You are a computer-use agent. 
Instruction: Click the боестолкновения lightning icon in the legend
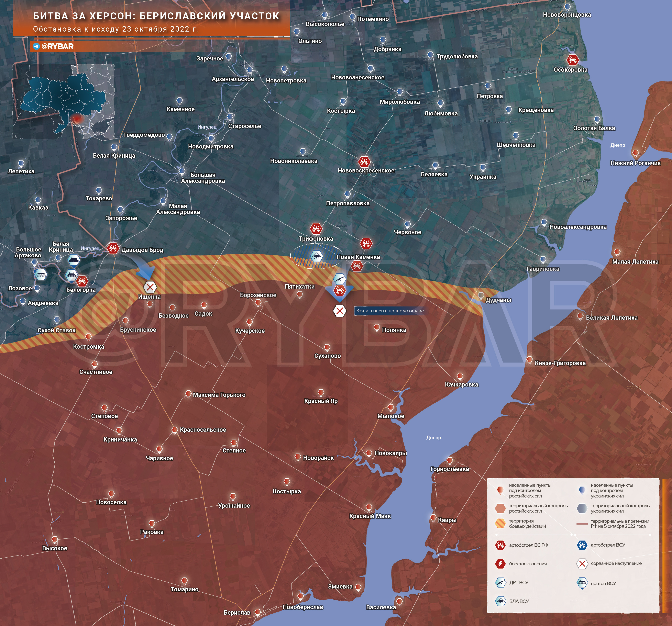pyautogui.click(x=500, y=563)
